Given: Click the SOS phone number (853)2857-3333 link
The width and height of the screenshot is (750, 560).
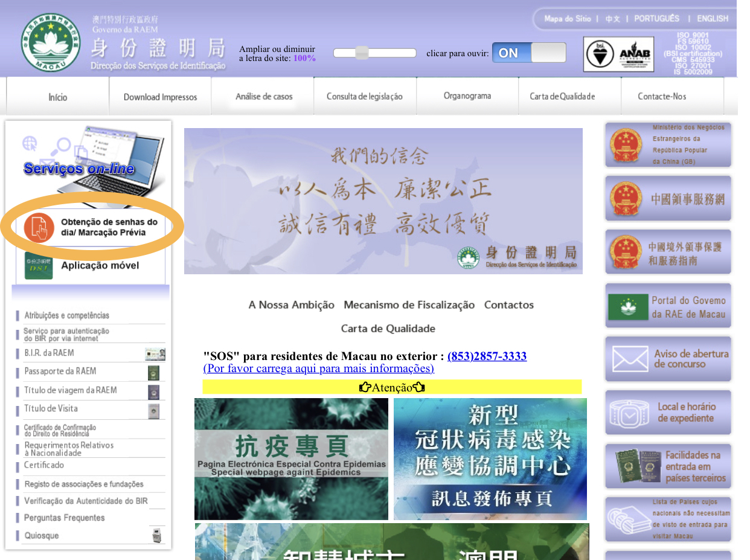Looking at the screenshot, I should coord(487,356).
